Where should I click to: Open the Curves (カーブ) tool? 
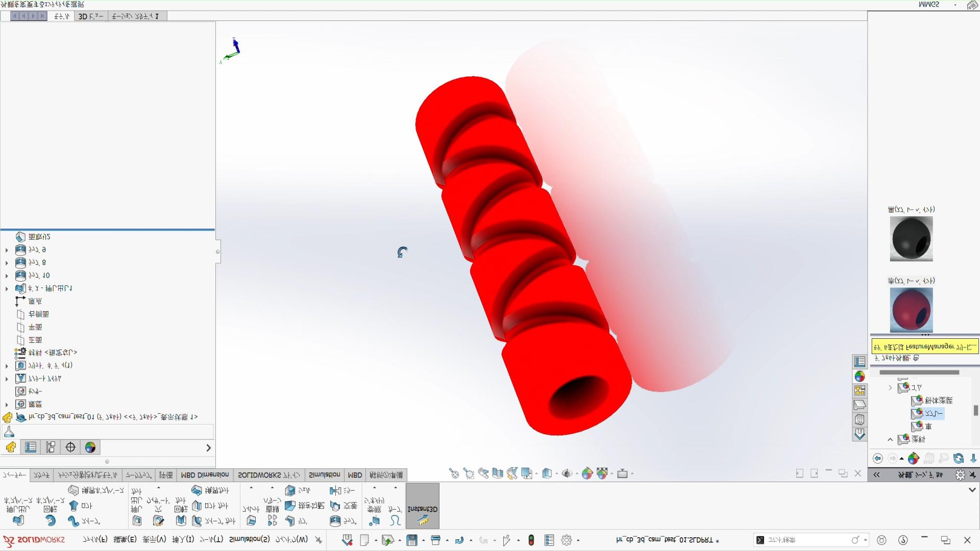[395, 515]
